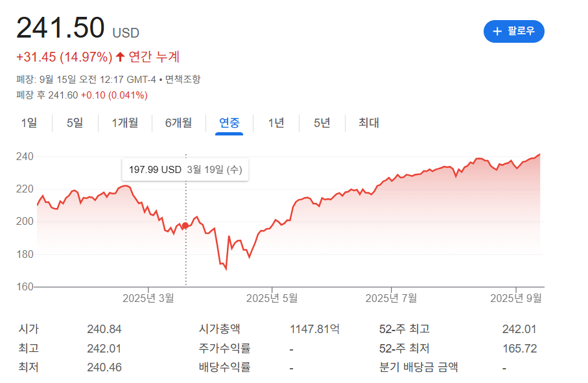
Task: Click the 팔로우 button at top right
Action: click(x=514, y=30)
